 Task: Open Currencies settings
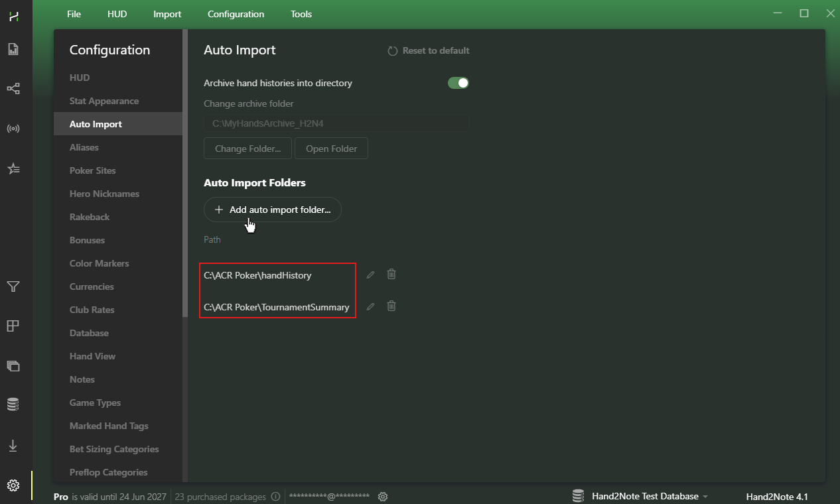tap(118, 286)
